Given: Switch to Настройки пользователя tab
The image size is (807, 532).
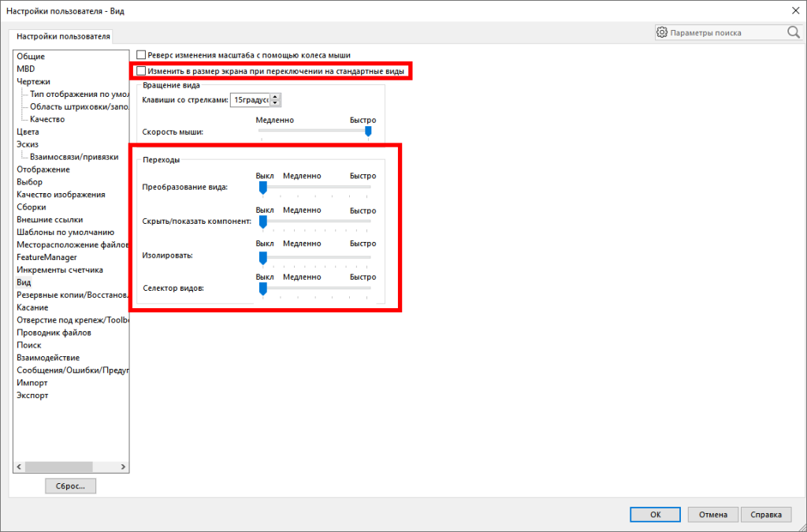Looking at the screenshot, I should click(x=64, y=36).
